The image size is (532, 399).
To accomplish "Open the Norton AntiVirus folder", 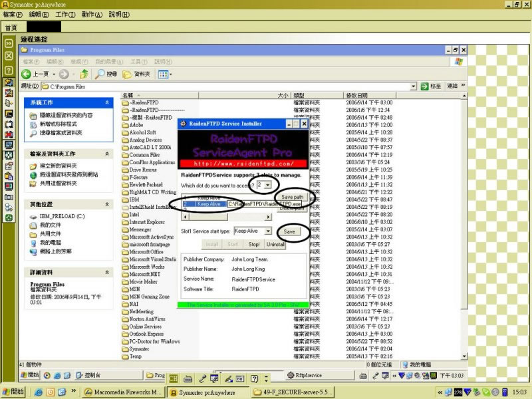I will pos(144,319).
